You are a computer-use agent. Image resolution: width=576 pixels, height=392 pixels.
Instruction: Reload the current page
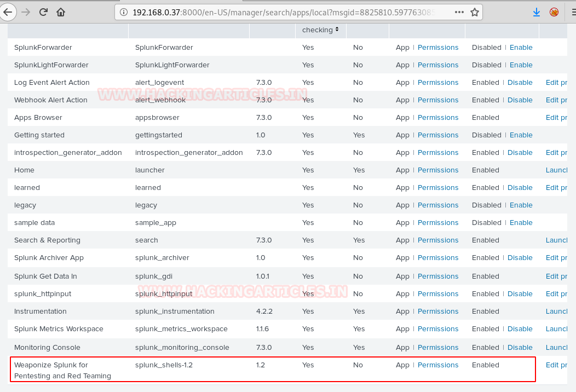point(43,12)
